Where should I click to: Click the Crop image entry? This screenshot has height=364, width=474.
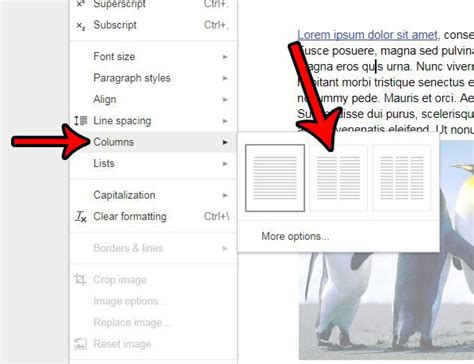point(154,280)
